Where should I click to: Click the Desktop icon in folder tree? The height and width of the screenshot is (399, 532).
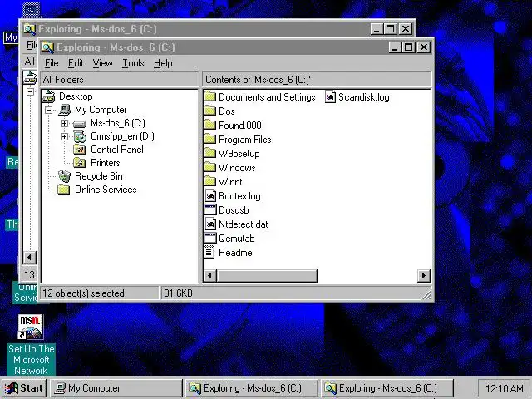[48, 96]
